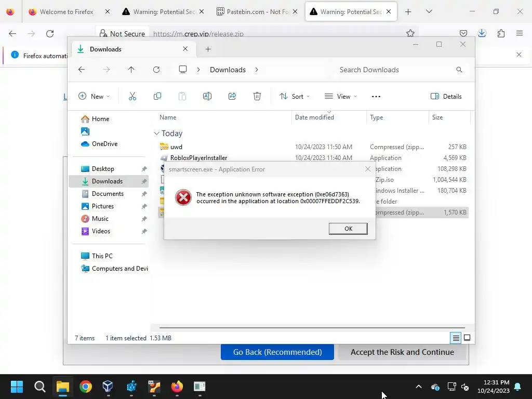Go up one folder level in Explorer
Screen dimensions: 532x399
point(131,70)
